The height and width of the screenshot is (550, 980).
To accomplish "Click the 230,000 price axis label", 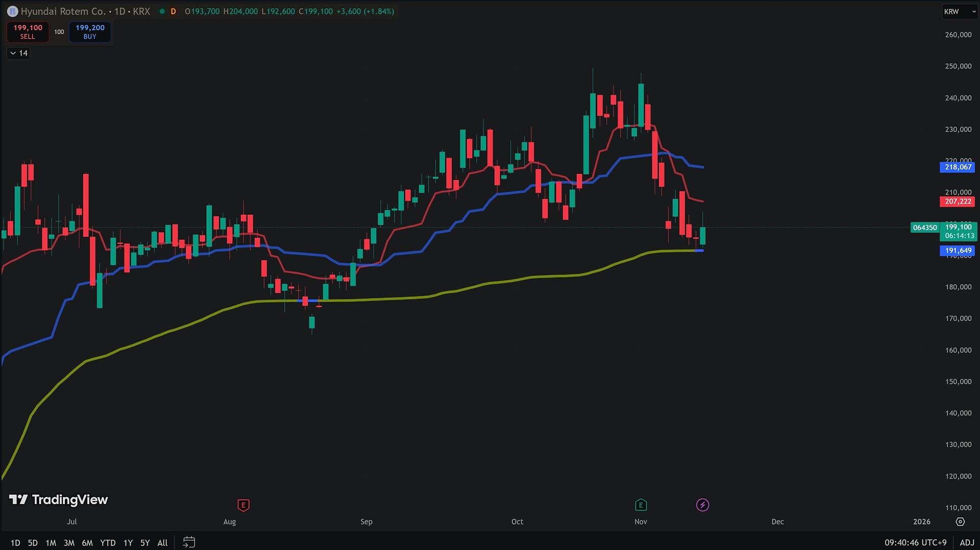I will coord(958,130).
